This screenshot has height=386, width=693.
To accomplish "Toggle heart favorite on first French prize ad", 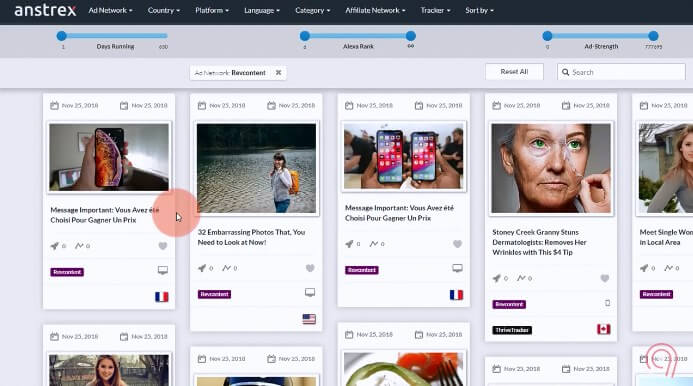I will [163, 246].
